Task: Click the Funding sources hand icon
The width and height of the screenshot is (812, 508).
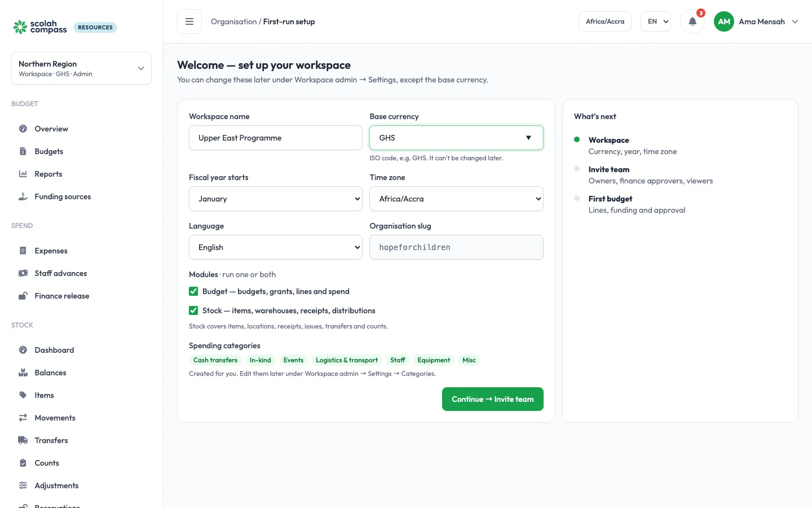Action: (x=23, y=196)
